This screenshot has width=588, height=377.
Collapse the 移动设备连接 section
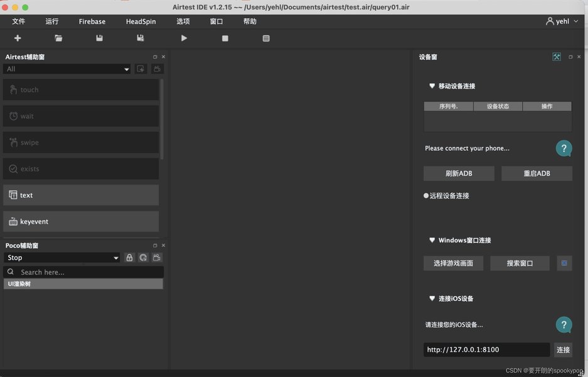click(432, 86)
